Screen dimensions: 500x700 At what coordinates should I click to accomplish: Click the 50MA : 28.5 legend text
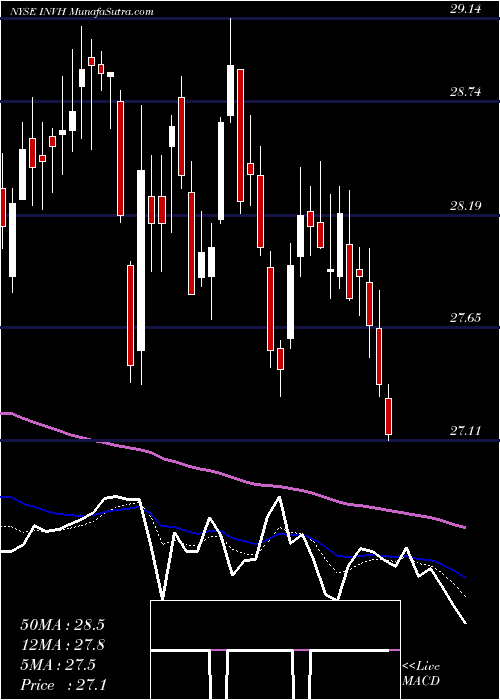click(62, 625)
